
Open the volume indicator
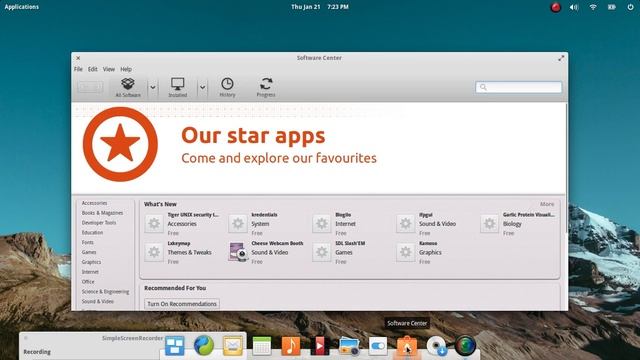point(574,7)
